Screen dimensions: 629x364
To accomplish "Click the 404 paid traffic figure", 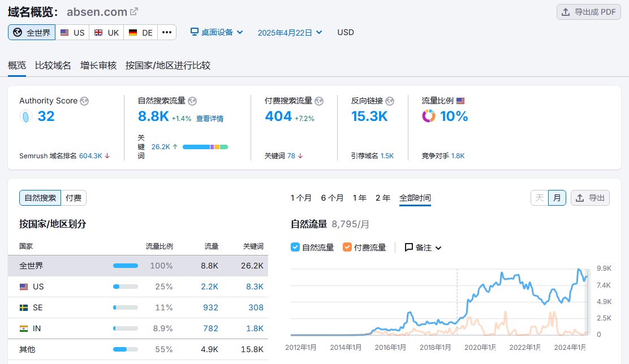I will click(278, 116).
